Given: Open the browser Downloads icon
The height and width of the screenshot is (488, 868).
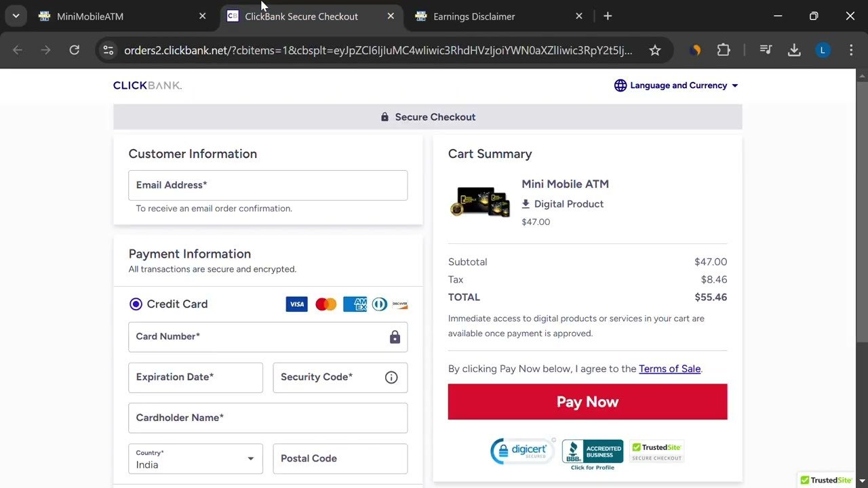Looking at the screenshot, I should click(x=794, y=50).
